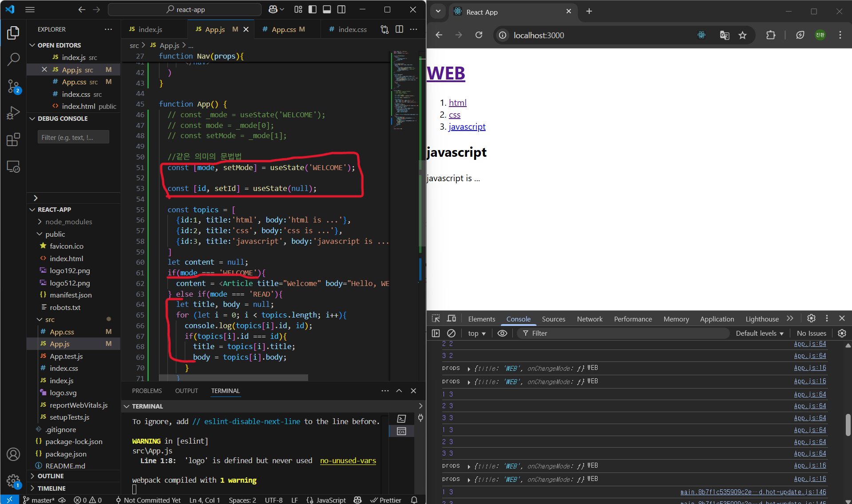
Task: Open the Search view in activity bar
Action: (13, 59)
